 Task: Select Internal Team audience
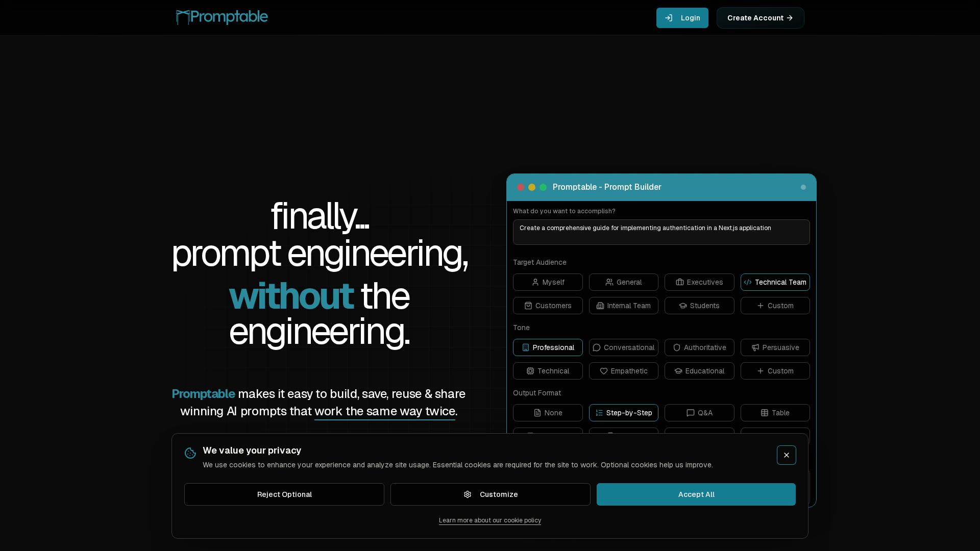pos(623,306)
